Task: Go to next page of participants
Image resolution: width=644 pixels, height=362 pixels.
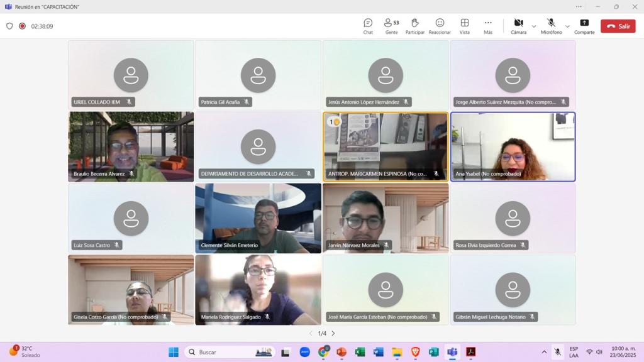Action: click(x=333, y=334)
